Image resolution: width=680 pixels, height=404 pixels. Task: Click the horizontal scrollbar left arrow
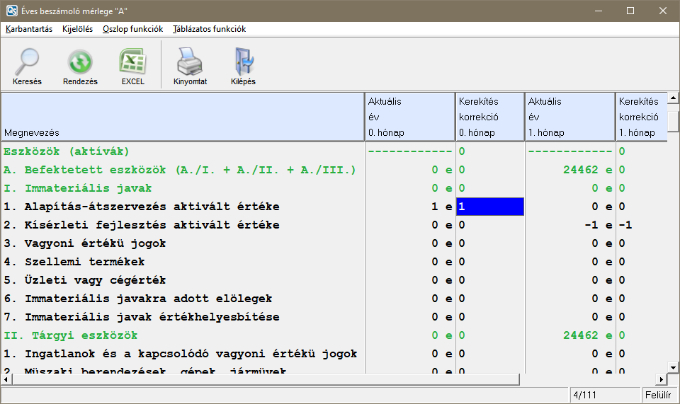tap(7, 379)
